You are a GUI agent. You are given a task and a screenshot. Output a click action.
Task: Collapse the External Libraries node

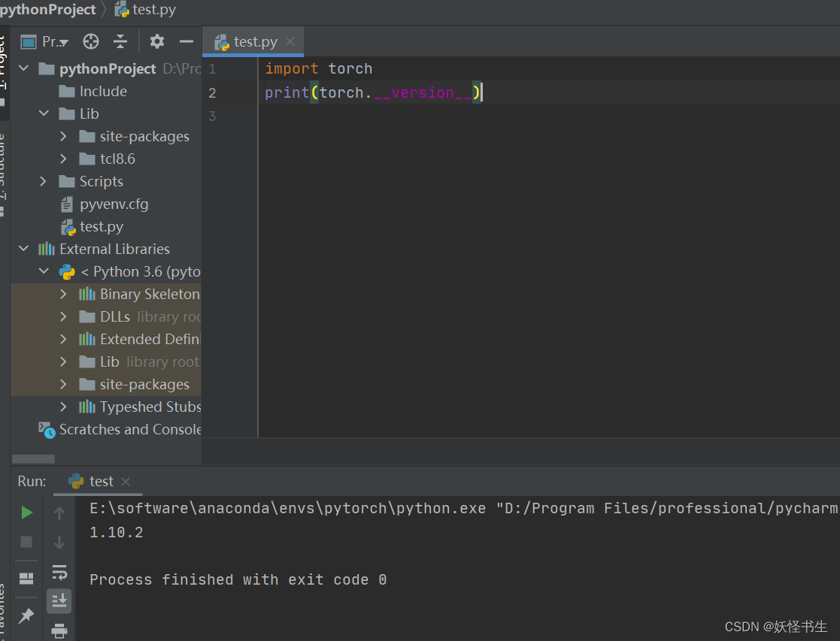click(23, 249)
